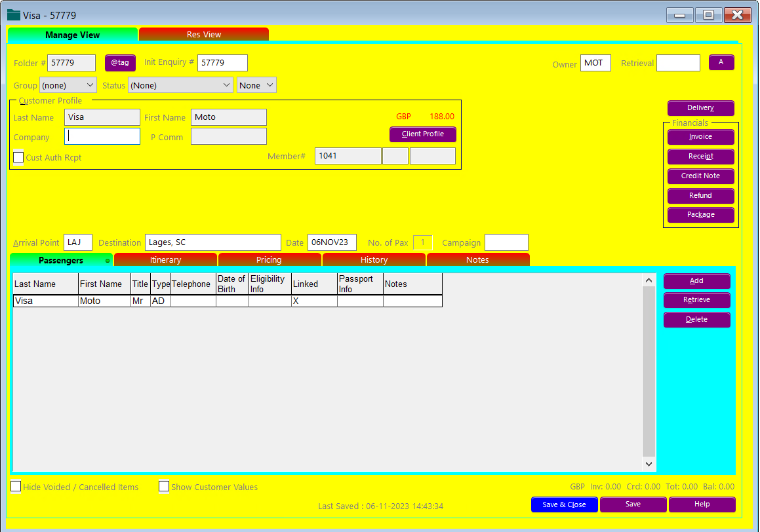Tick the Cust Auth Rcpt checkbox
The image size is (760, 532).
point(18,157)
